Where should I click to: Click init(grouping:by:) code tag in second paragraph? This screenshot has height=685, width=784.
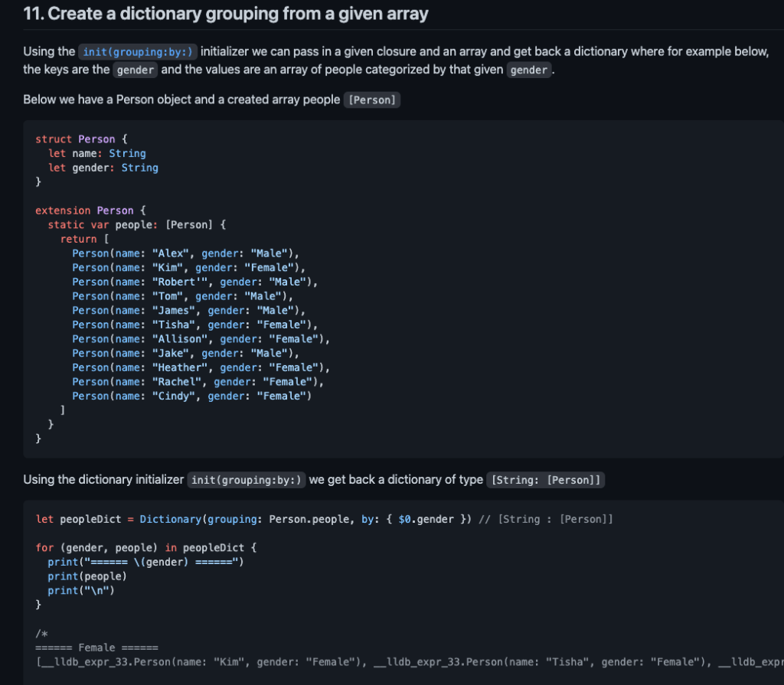[247, 480]
